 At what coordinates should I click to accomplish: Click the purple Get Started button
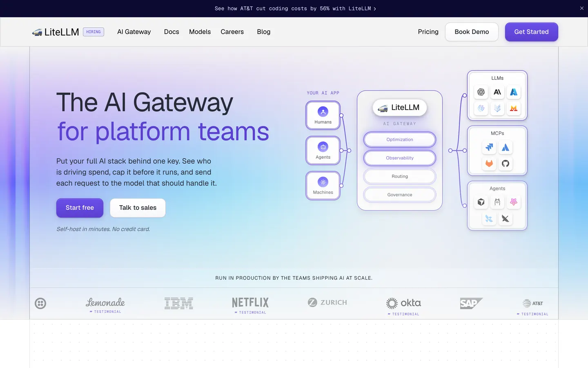[532, 32]
